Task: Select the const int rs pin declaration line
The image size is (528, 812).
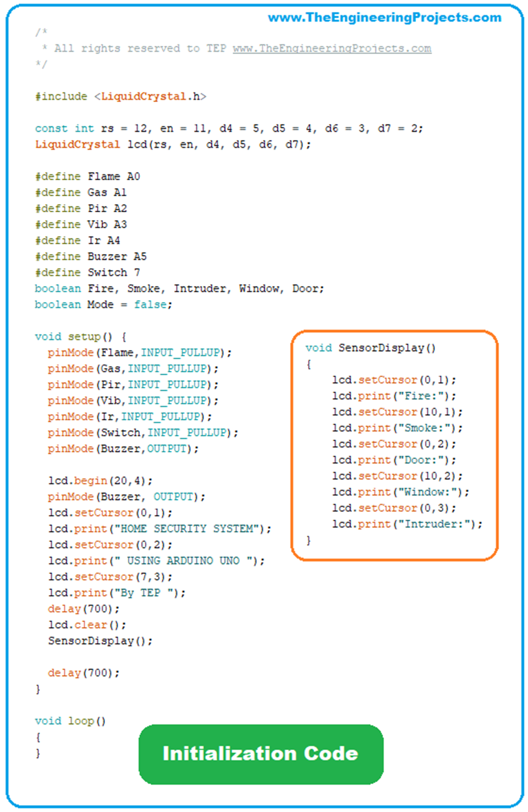Action: click(x=228, y=128)
